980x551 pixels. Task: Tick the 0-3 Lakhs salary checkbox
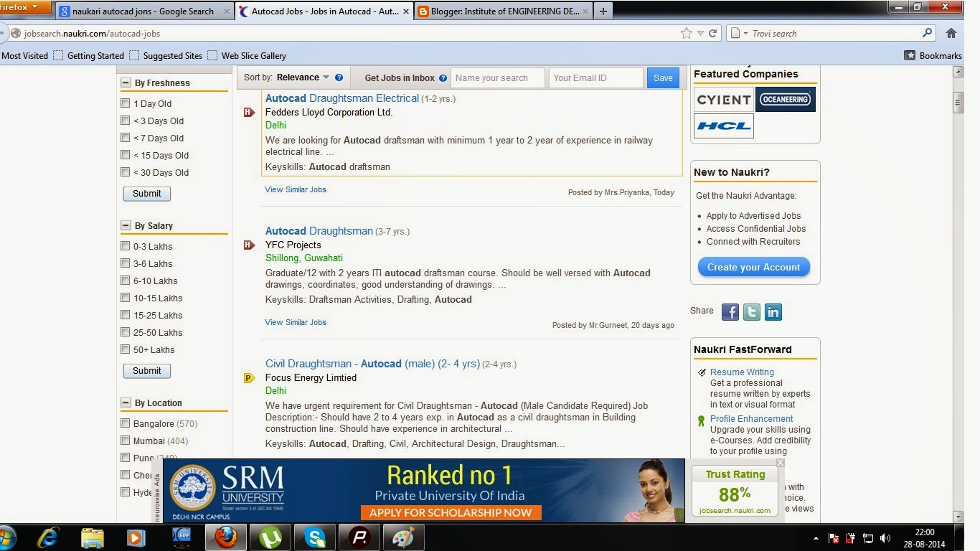coord(126,246)
